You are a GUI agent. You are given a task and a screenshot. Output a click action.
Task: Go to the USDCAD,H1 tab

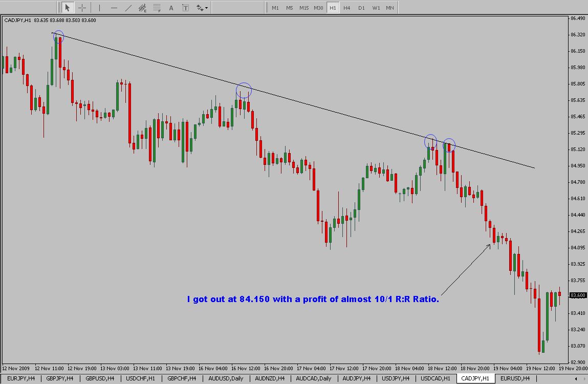[x=435, y=378]
